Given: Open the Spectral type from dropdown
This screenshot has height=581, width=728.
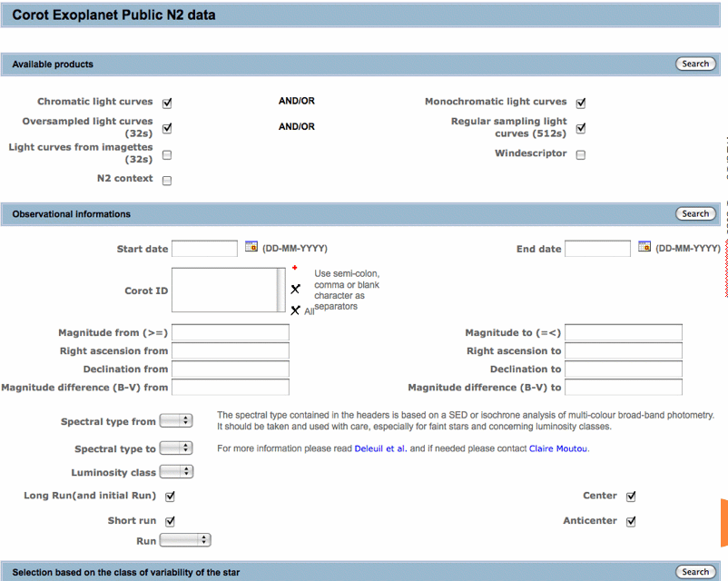Looking at the screenshot, I should click(176, 420).
